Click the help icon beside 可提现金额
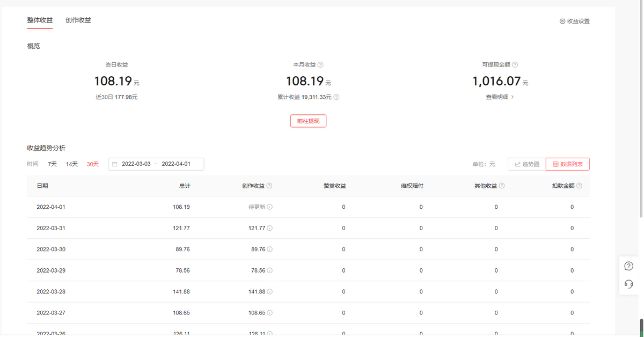 [515, 65]
